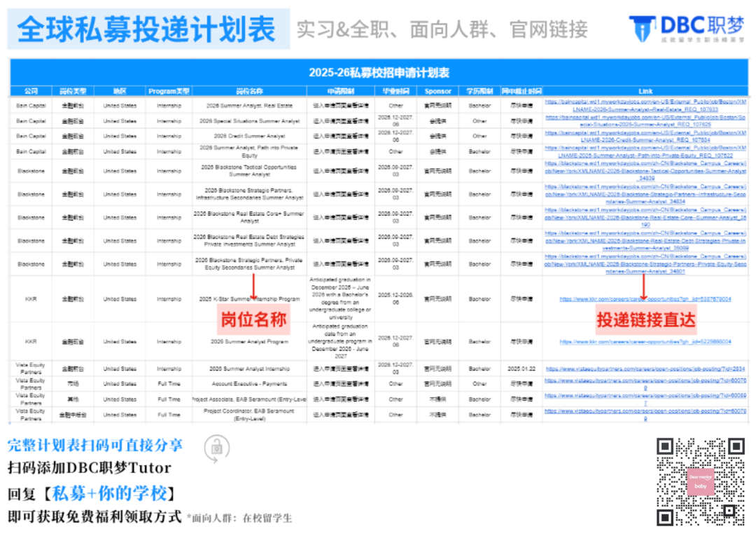Viewport: 756px width, 536px height.
Task: Click the circular lock share icon
Action: click(x=216, y=448)
